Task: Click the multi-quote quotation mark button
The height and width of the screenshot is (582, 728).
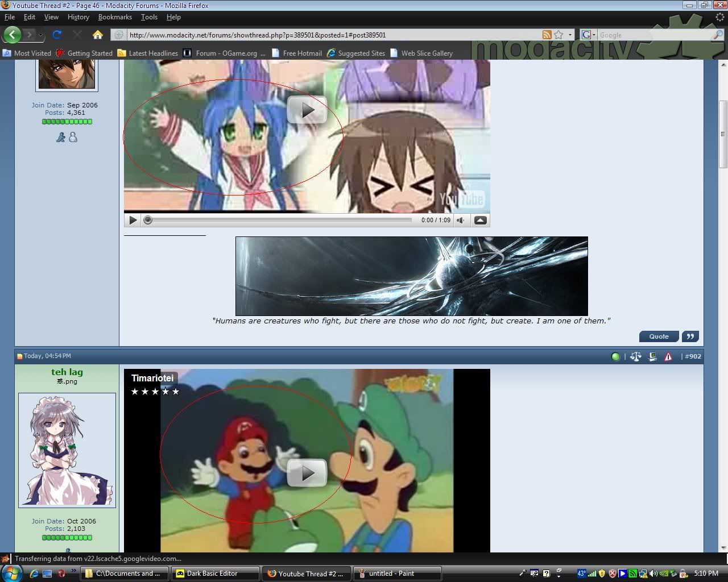Action: click(690, 336)
